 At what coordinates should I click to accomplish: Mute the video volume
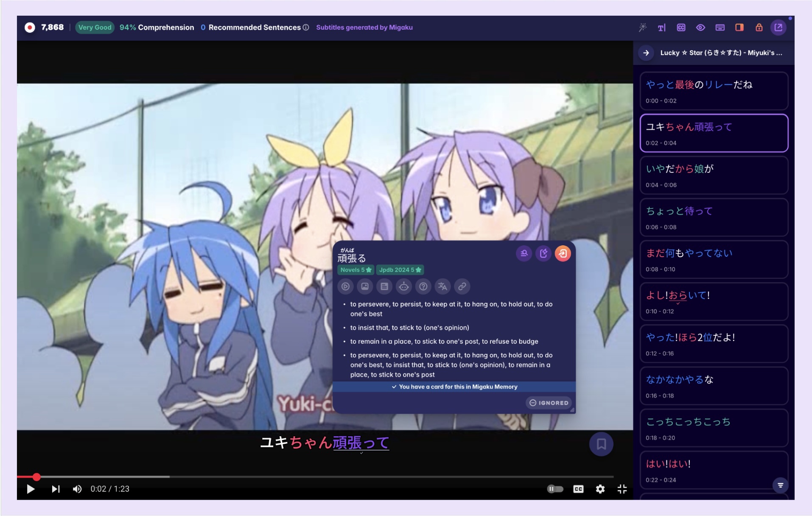click(77, 489)
